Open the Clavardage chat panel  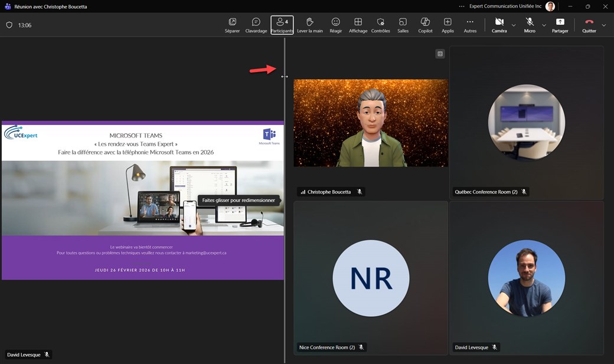[256, 25]
